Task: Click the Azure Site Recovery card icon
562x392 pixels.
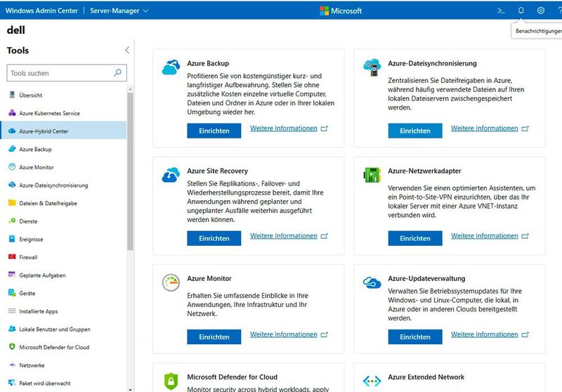Action: tap(171, 175)
